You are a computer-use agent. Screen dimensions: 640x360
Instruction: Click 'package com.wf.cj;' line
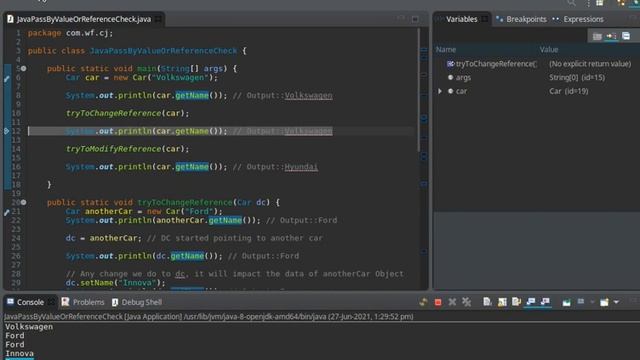pyautogui.click(x=70, y=33)
